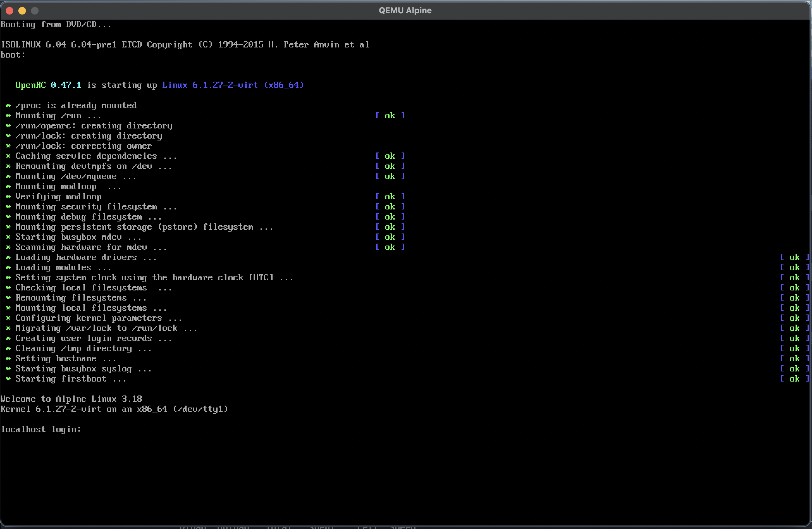Viewport: 812px width, 529px height.
Task: Click 'Mounting debug filesystem' line
Action: tap(88, 217)
